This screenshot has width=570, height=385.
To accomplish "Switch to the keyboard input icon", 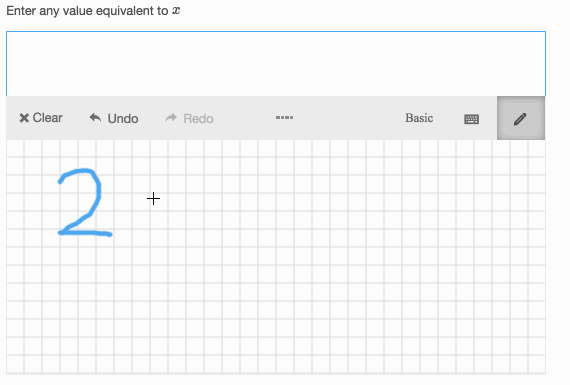I will [471, 119].
